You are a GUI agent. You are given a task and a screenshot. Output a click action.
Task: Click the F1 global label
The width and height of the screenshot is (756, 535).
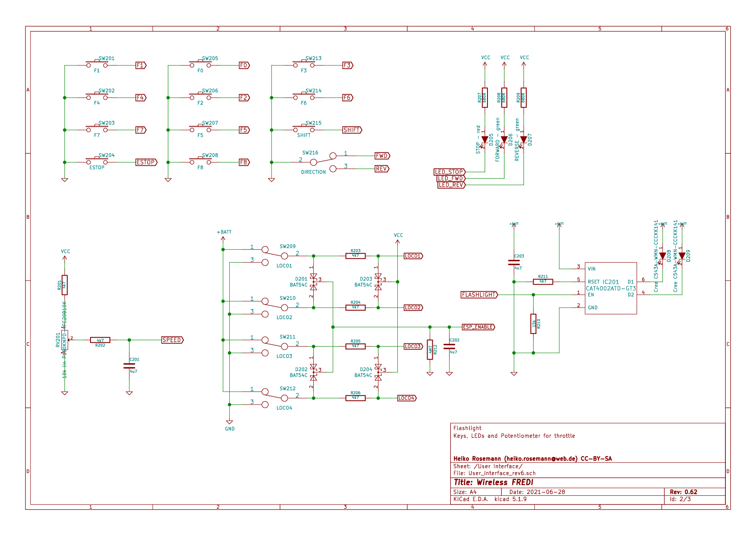pyautogui.click(x=141, y=65)
